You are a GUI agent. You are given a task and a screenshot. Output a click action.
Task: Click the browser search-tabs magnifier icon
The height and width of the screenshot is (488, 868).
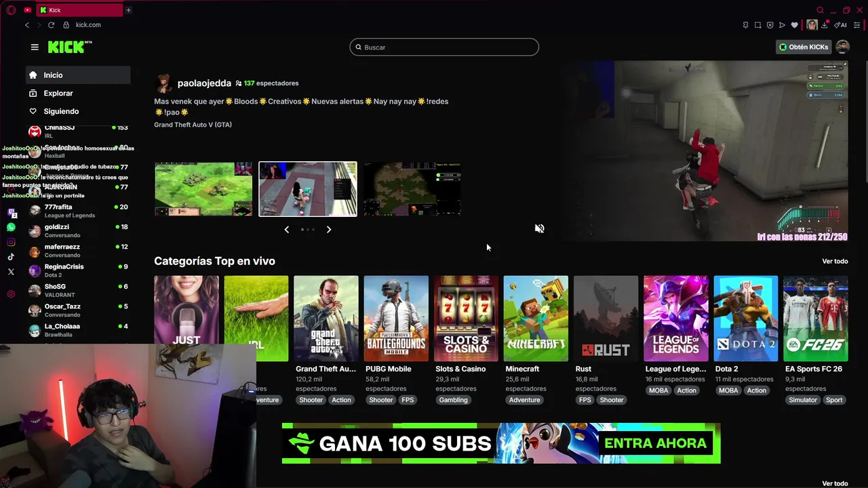pyautogui.click(x=820, y=10)
